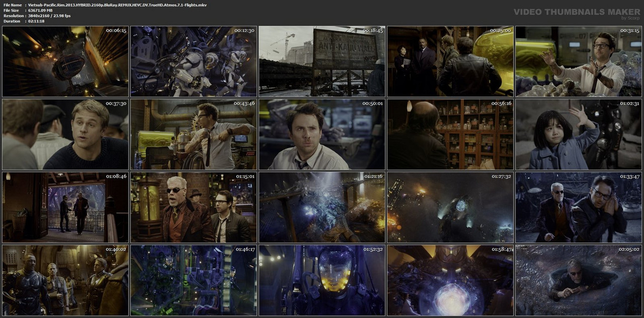
Task: Select the final thumbnail at 02:05:02
Action: pos(579,280)
